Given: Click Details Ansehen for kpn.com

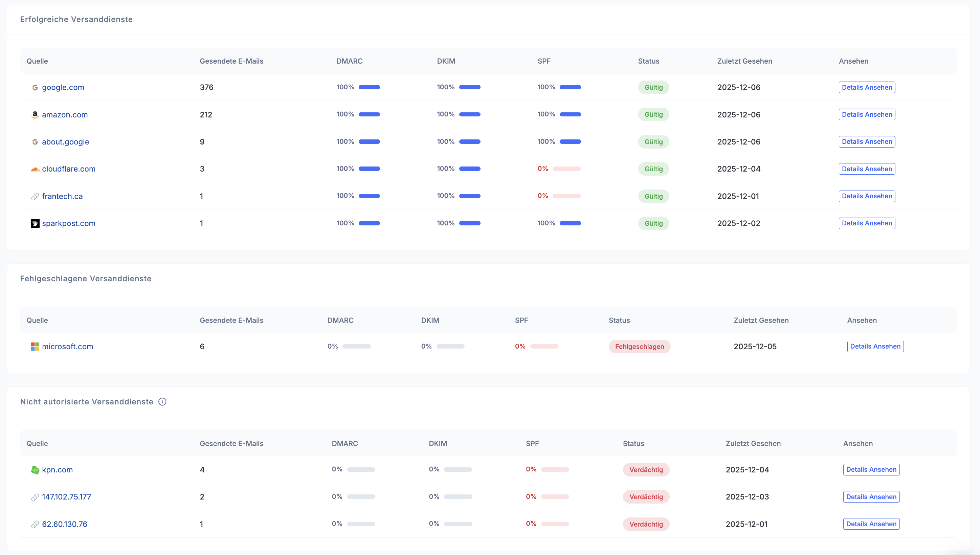Looking at the screenshot, I should 871,469.
